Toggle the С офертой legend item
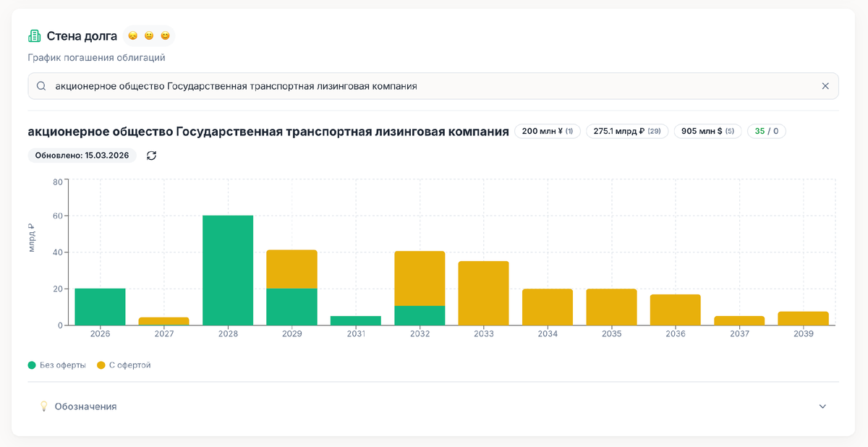This screenshot has width=868, height=447. click(x=124, y=365)
